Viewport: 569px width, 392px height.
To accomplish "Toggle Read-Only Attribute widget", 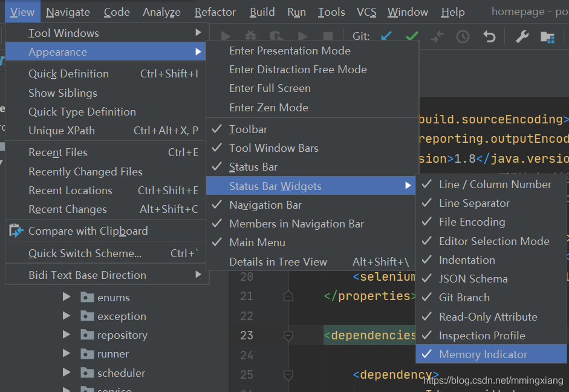I will (x=492, y=316).
